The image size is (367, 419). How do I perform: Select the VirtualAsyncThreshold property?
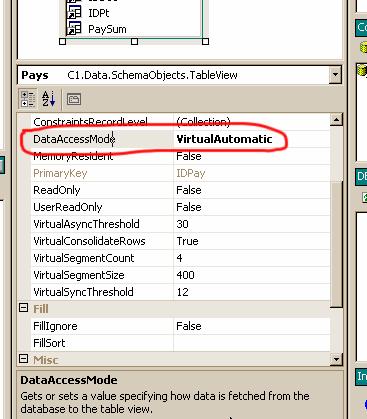[86, 224]
